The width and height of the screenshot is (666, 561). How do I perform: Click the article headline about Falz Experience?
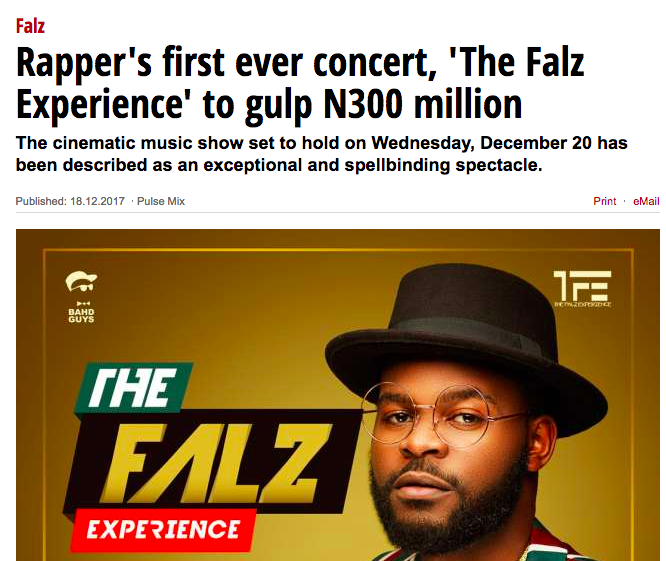(300, 83)
